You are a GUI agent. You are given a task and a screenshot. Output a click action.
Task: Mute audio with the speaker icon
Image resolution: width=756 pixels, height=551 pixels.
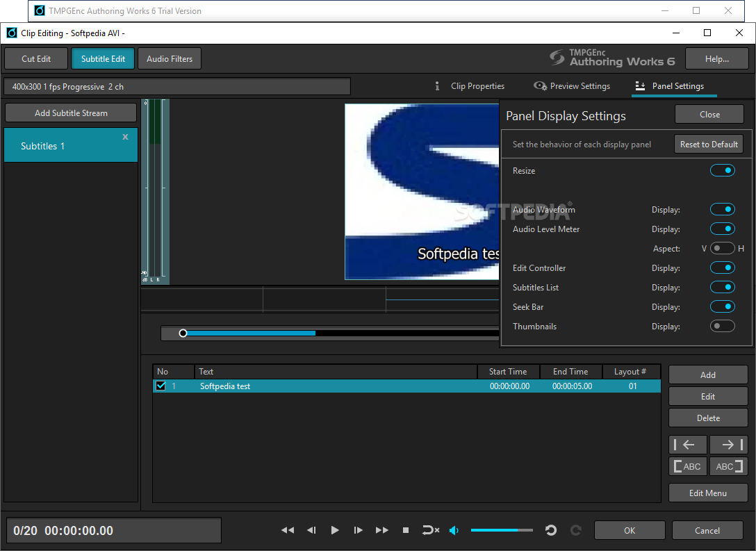(454, 530)
